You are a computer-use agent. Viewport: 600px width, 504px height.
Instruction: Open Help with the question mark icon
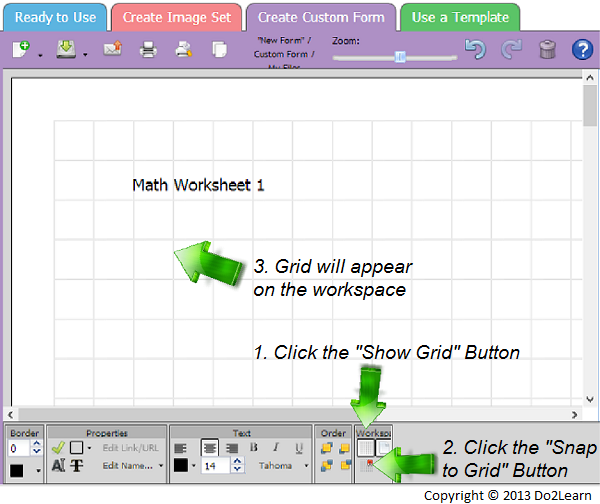[x=582, y=50]
